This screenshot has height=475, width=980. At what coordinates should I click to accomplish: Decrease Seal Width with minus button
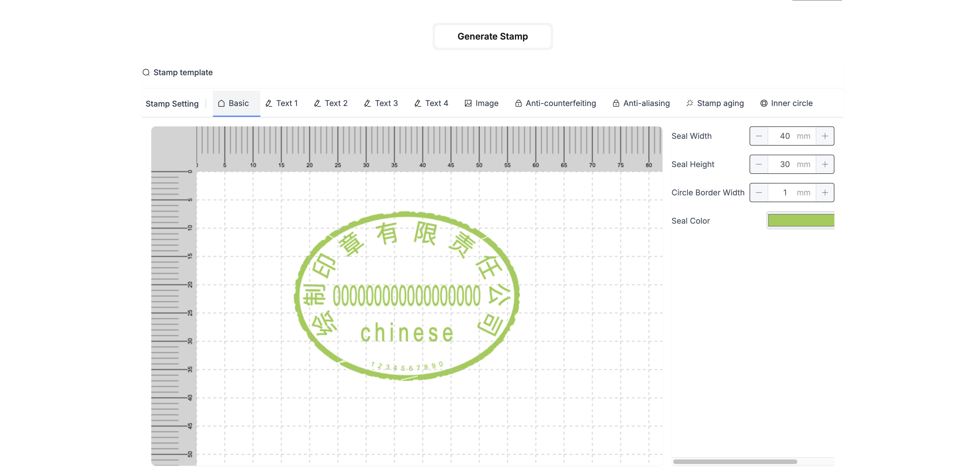[x=759, y=136]
